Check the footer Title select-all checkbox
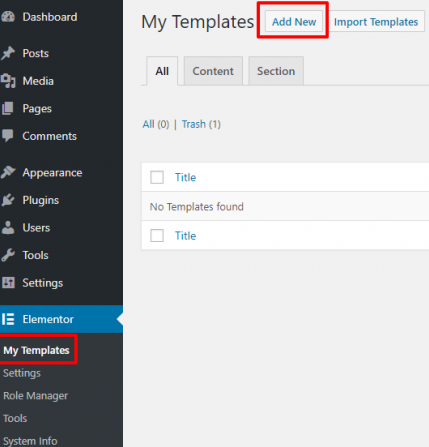Viewport: 429px width, 447px height. click(157, 236)
